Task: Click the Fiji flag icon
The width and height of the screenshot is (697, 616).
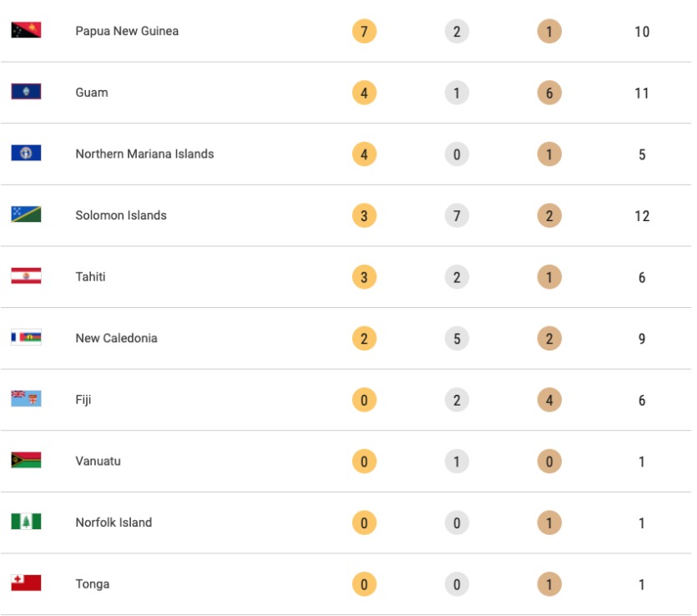Action: click(x=26, y=399)
